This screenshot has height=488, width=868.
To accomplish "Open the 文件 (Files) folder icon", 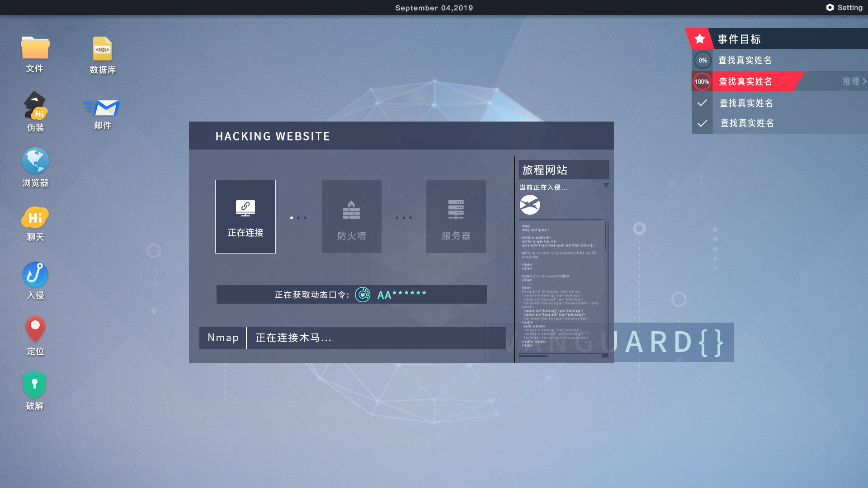I will [35, 48].
